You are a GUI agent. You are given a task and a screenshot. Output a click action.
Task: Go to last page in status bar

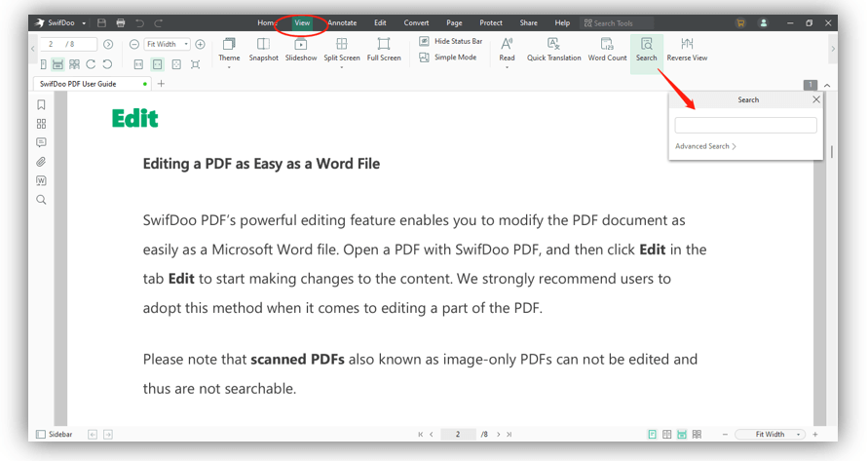509,435
